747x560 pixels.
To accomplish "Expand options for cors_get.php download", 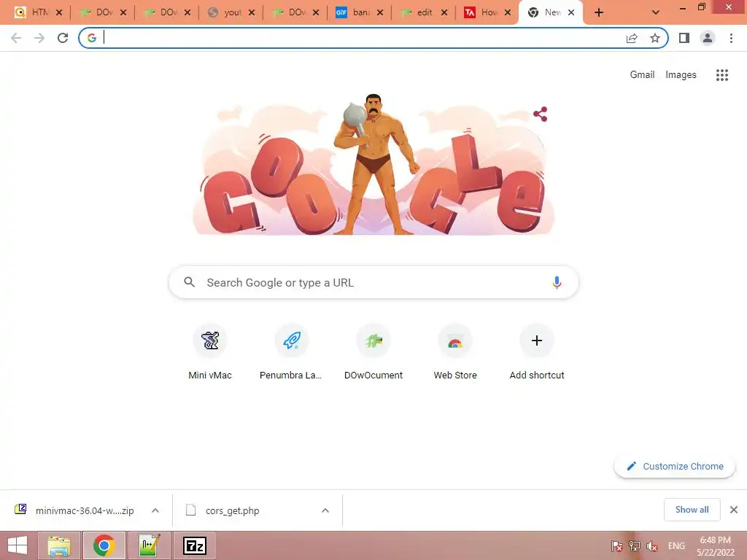I will tap(325, 510).
